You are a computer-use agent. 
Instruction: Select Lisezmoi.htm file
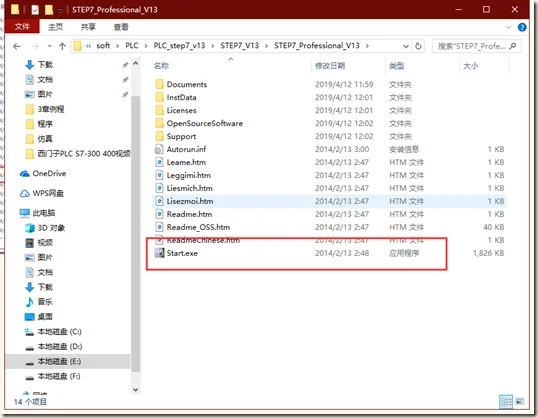[x=190, y=201]
